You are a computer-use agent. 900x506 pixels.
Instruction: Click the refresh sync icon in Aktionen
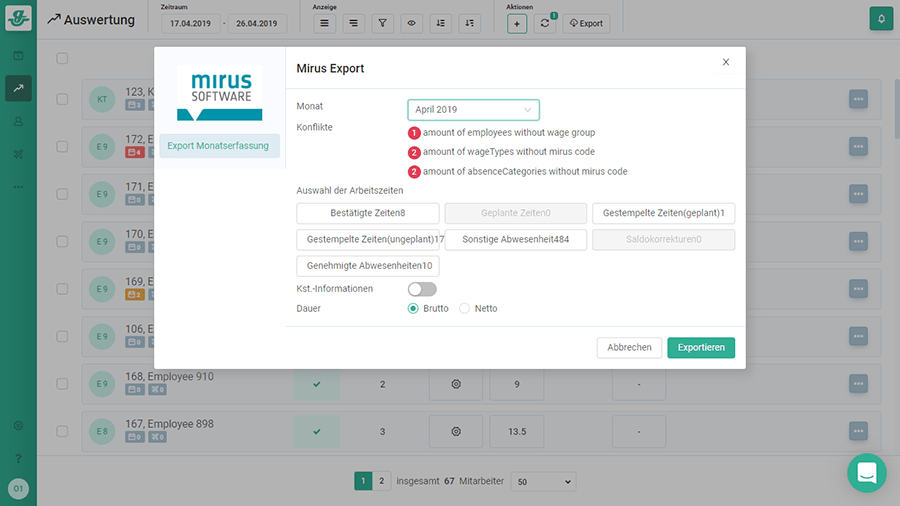(x=545, y=23)
